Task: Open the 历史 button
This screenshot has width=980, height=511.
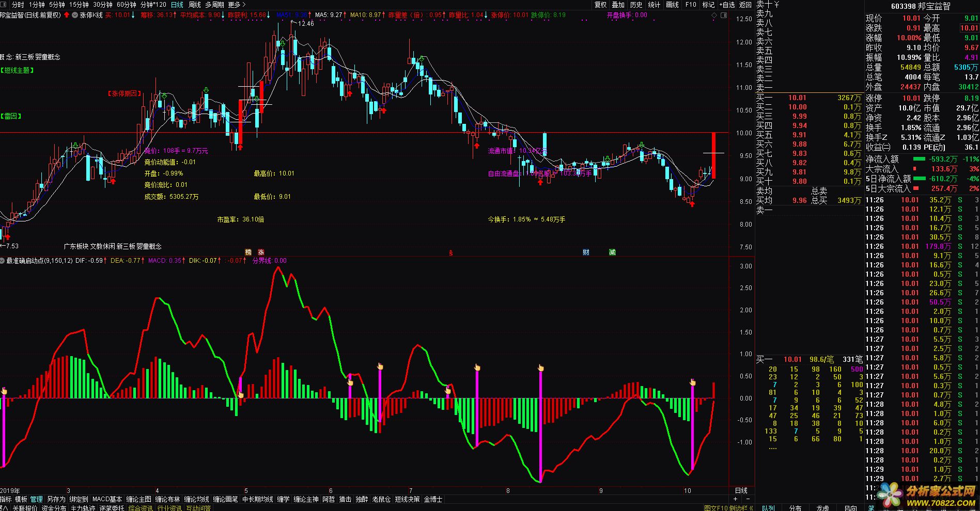Action: coord(636,5)
